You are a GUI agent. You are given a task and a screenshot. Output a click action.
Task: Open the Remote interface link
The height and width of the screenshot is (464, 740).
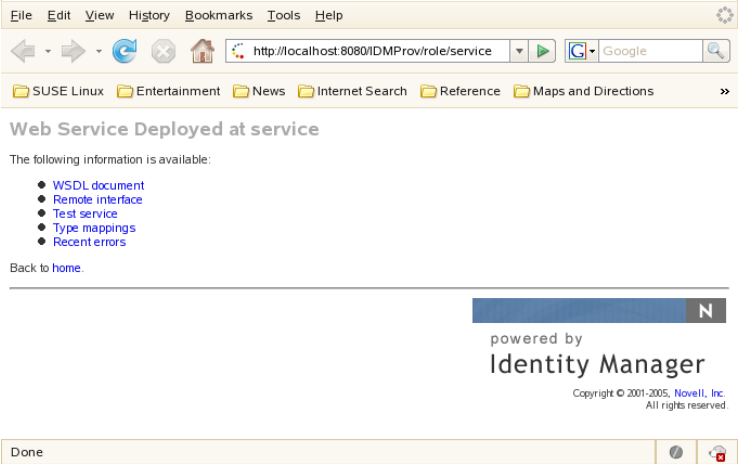click(x=98, y=200)
